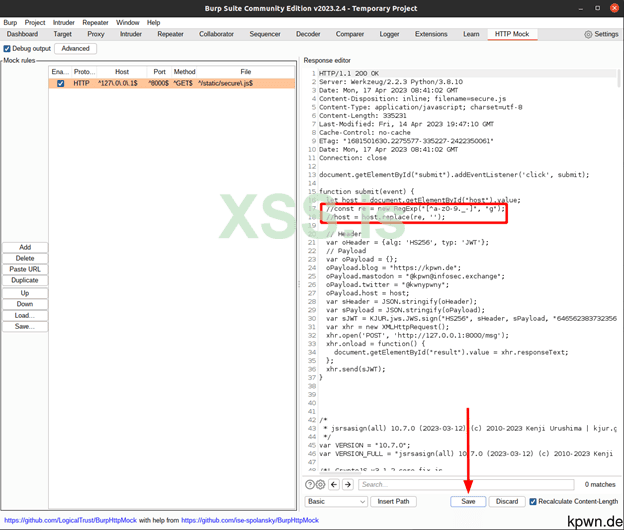Viewport: 624px width, 530px height.
Task: Select the ^8000$ port cell
Action: (x=160, y=83)
